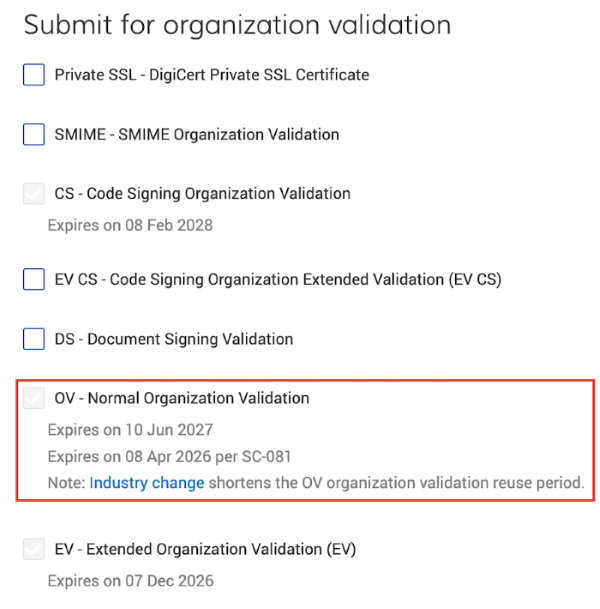Select the DS Document Signing Validation checkbox
This screenshot has height=609, width=600.
coord(34,339)
